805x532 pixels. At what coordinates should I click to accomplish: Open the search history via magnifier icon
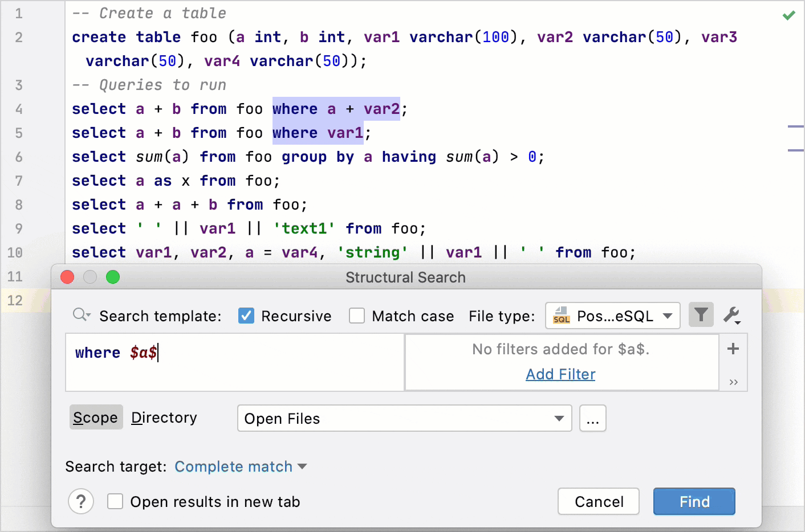(x=80, y=316)
